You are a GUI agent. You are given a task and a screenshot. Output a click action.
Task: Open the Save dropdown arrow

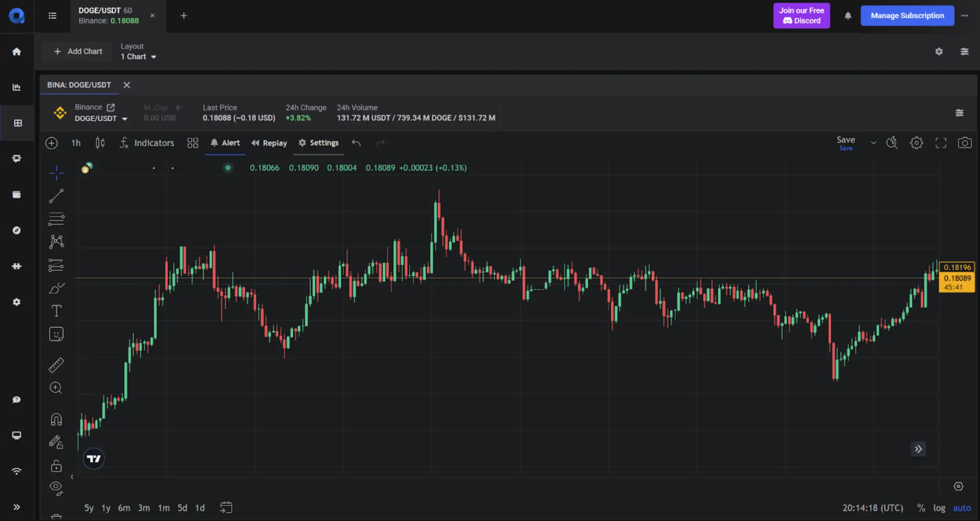pyautogui.click(x=873, y=142)
